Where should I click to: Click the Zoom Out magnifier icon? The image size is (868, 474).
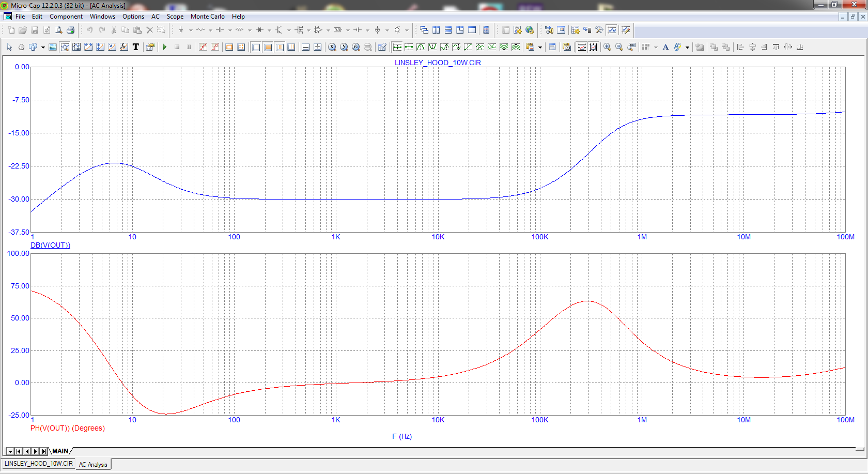[x=619, y=47]
